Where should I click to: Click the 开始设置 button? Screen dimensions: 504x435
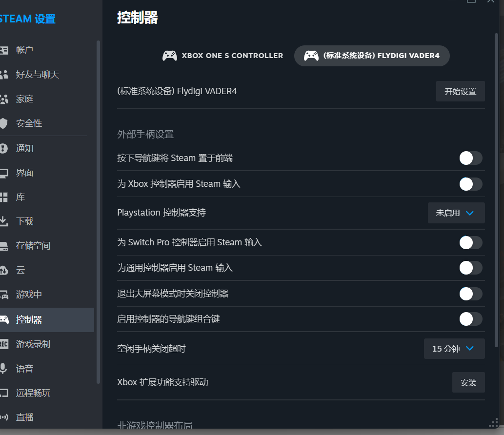pyautogui.click(x=460, y=91)
